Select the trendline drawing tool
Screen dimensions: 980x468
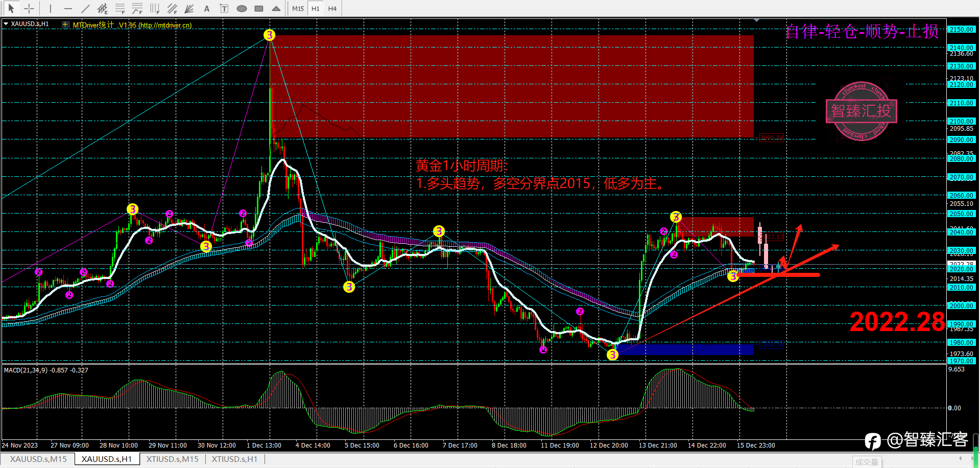point(85,8)
